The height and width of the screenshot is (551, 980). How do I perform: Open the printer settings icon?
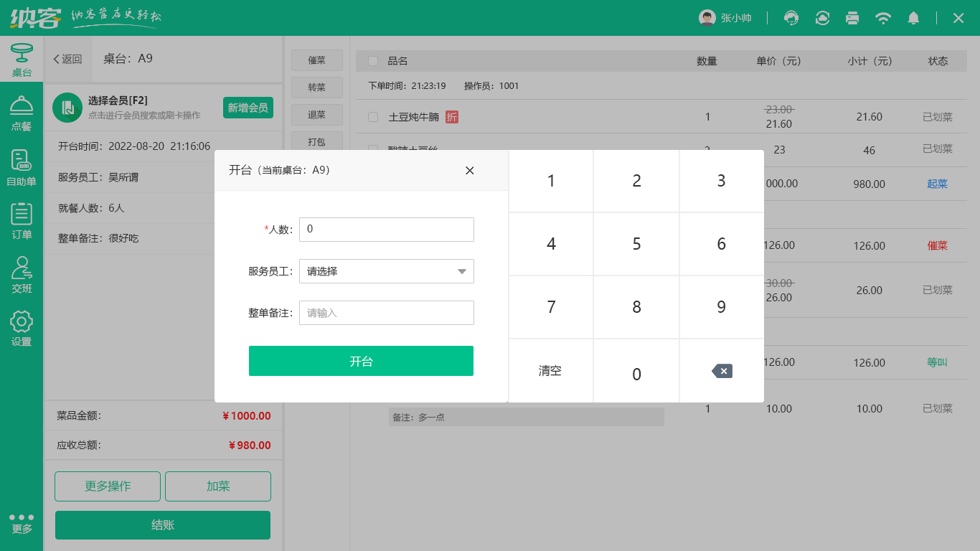[x=852, y=18]
